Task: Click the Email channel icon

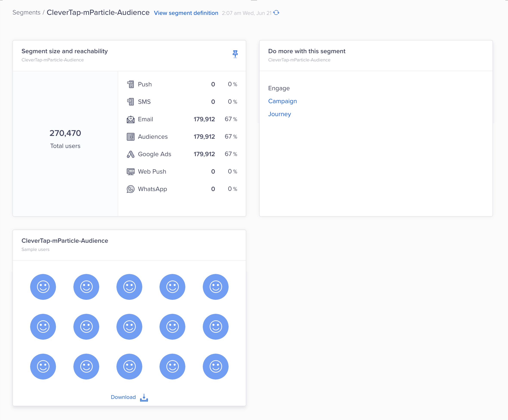Action: pos(131,119)
